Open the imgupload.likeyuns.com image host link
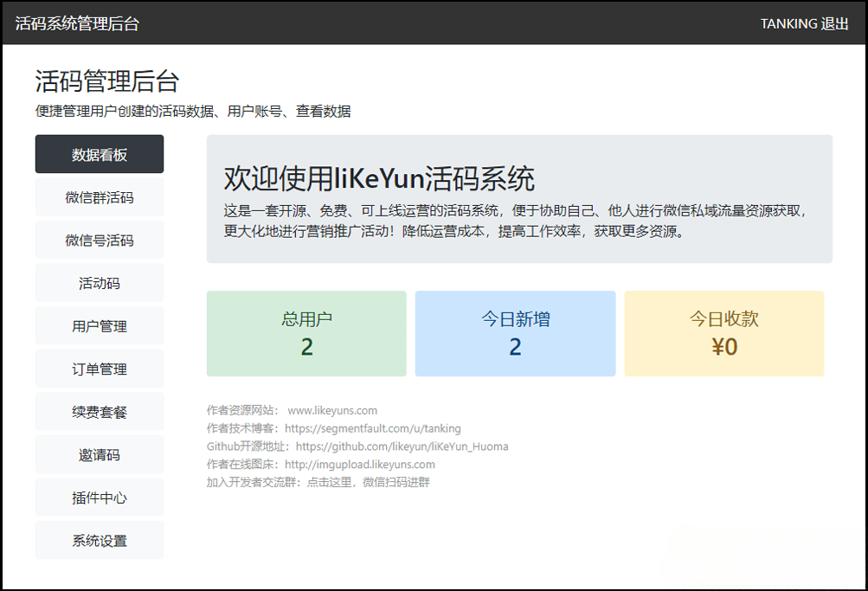 (359, 465)
